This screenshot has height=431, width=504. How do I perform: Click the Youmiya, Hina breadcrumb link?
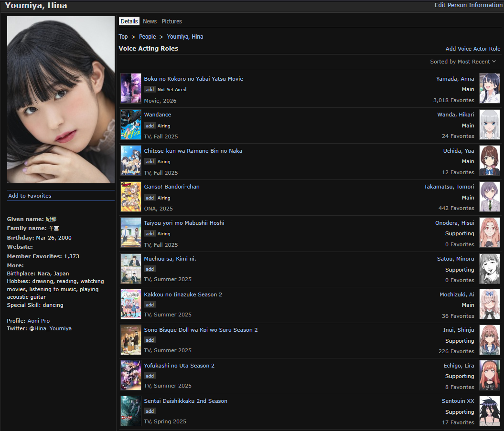pyautogui.click(x=185, y=37)
